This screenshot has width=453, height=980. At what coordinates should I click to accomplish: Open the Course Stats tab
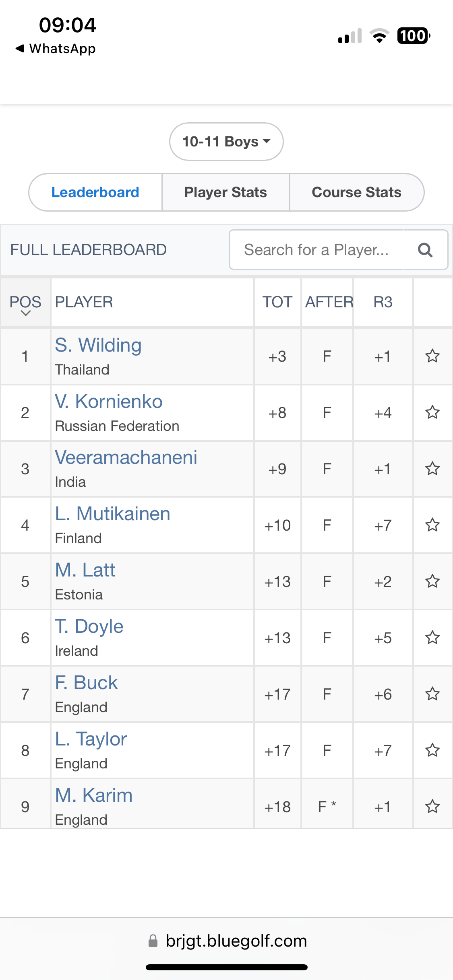point(357,192)
